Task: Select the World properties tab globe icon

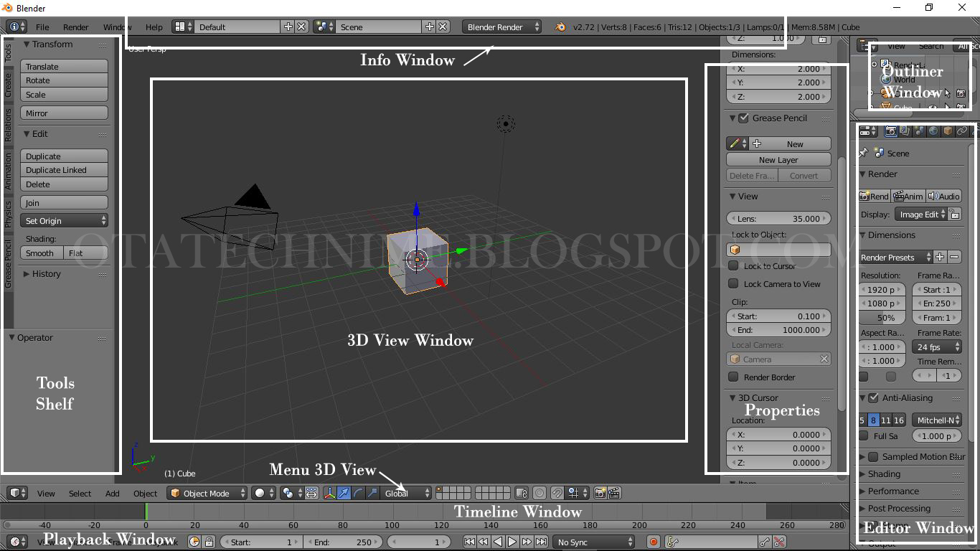Action: point(933,131)
